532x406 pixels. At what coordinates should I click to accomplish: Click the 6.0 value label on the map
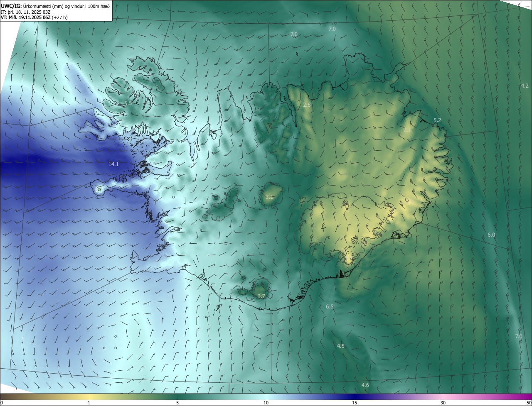[491, 235]
